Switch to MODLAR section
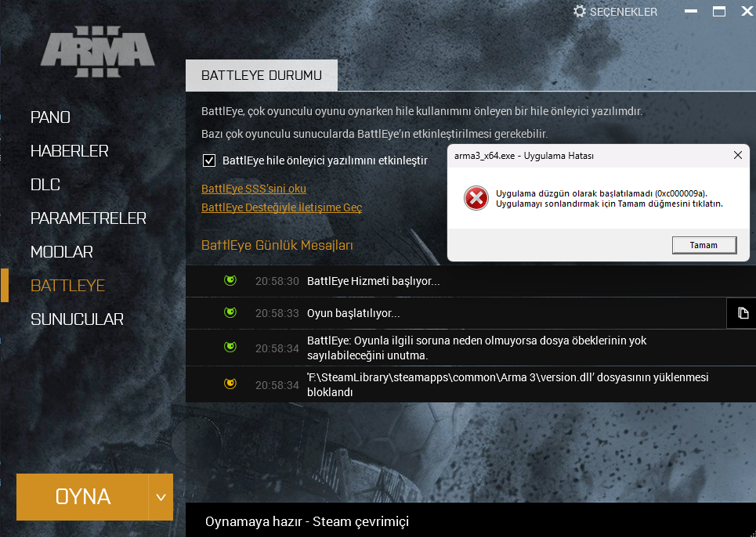 coord(61,252)
